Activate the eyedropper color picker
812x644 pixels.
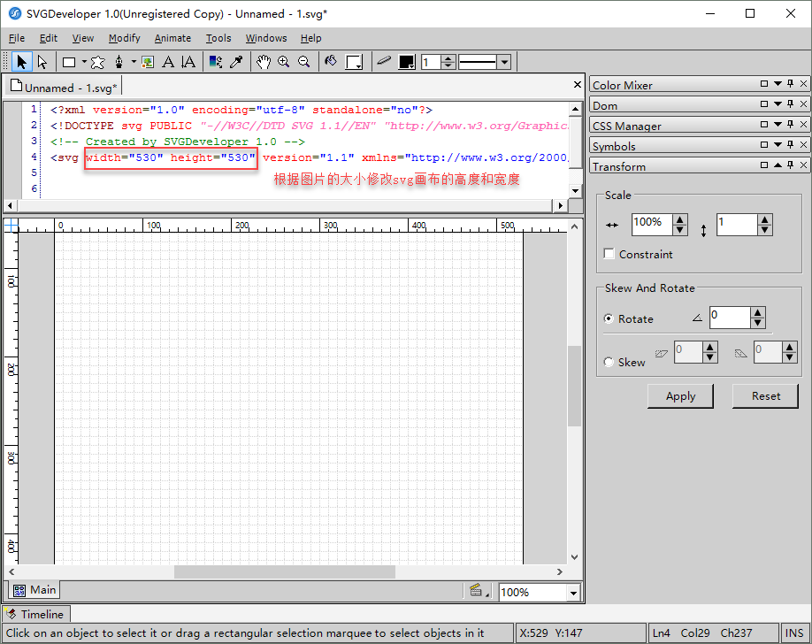point(236,62)
